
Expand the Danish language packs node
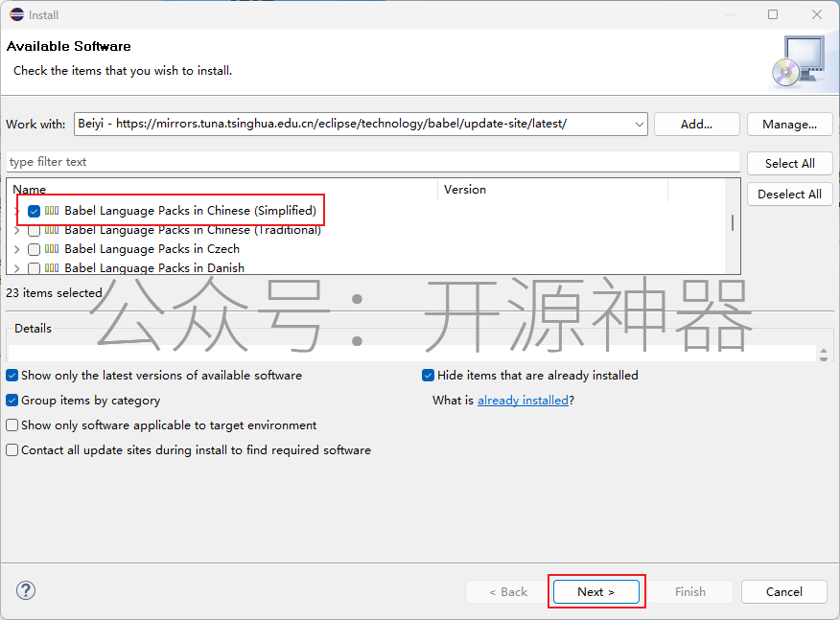coord(16,267)
